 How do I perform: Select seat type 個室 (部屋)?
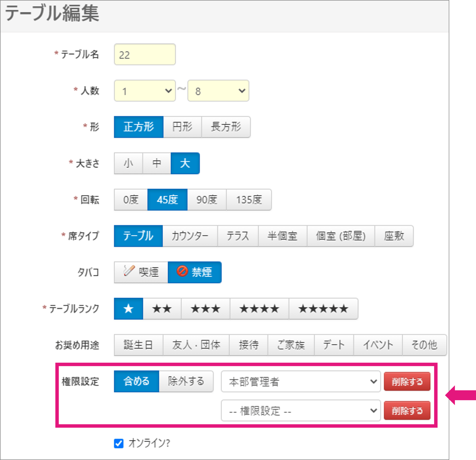tap(341, 236)
